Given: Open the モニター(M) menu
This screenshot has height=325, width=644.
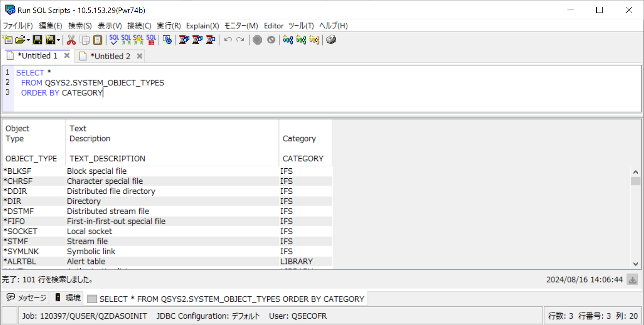Looking at the screenshot, I should pos(241,26).
